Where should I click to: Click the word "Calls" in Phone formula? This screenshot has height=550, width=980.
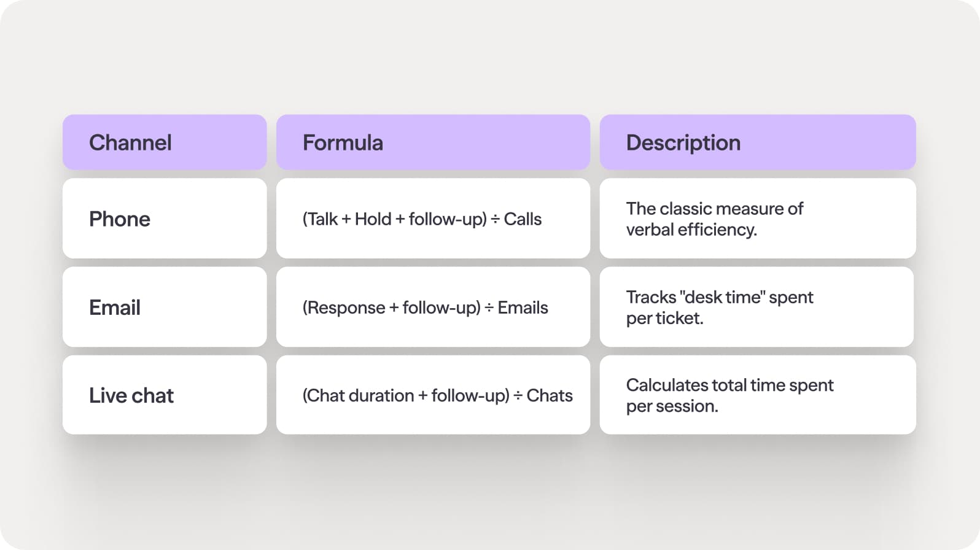[523, 219]
